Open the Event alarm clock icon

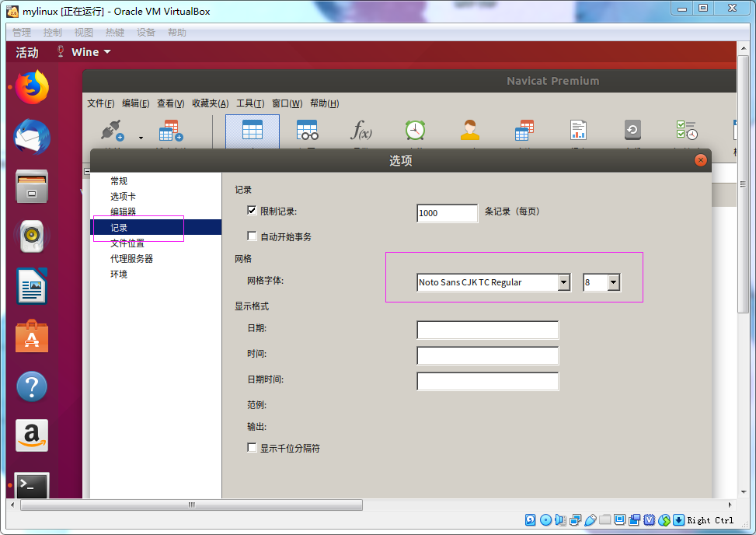(x=415, y=131)
